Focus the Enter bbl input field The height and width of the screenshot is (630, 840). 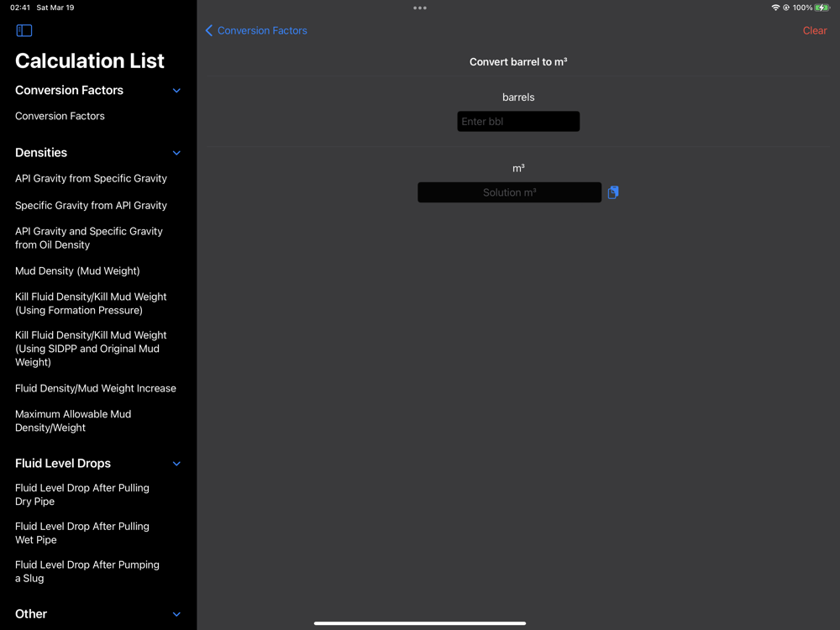coord(518,122)
